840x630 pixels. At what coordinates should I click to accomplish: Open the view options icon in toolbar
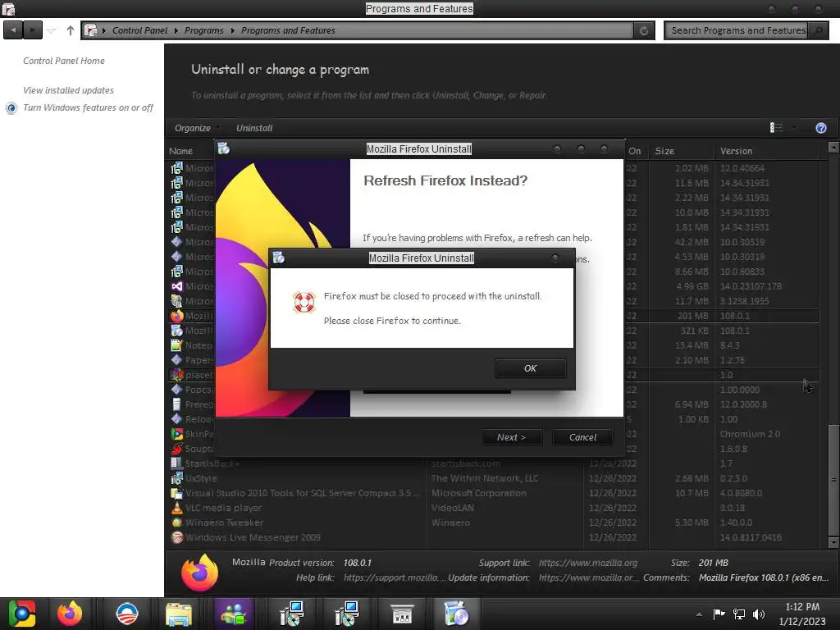tap(776, 127)
